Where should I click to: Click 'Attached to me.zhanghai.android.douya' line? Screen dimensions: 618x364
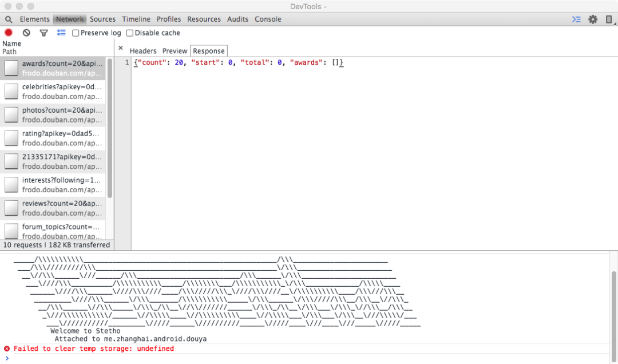coord(130,339)
